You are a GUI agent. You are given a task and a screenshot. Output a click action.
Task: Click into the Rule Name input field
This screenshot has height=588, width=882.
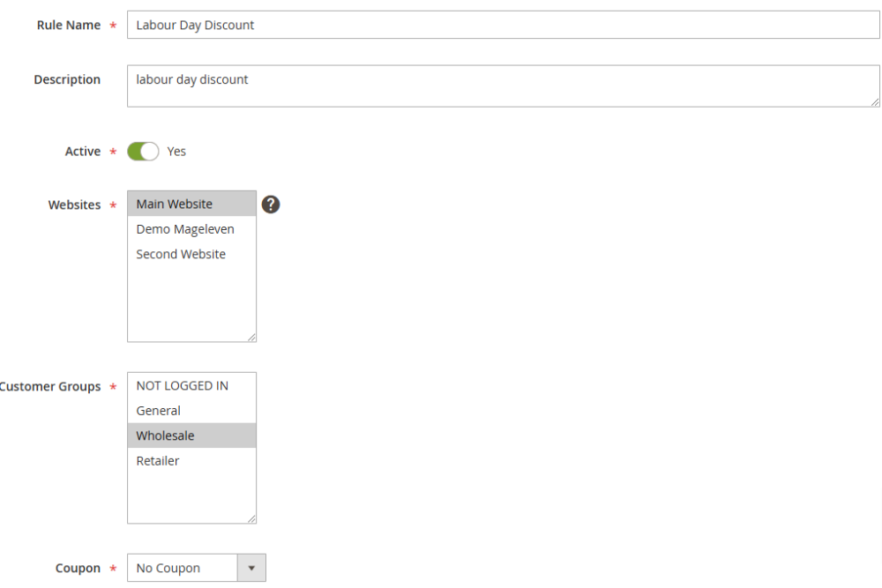click(x=503, y=25)
